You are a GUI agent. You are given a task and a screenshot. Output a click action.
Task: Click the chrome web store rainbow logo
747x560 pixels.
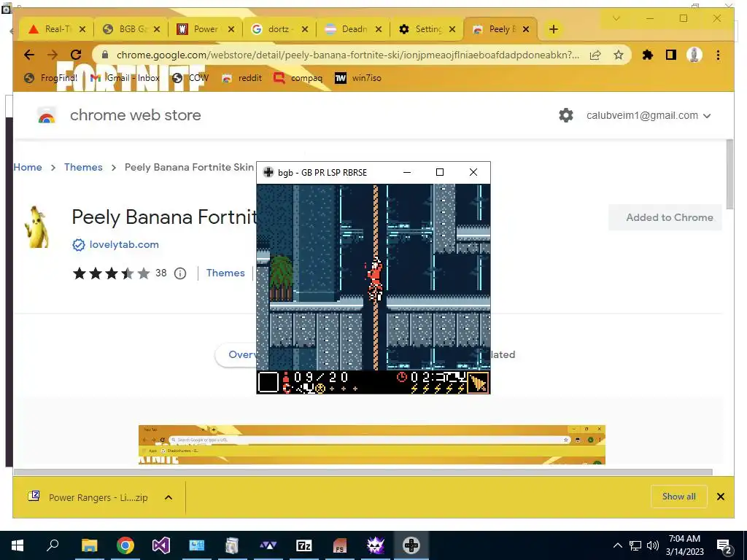[47, 115]
